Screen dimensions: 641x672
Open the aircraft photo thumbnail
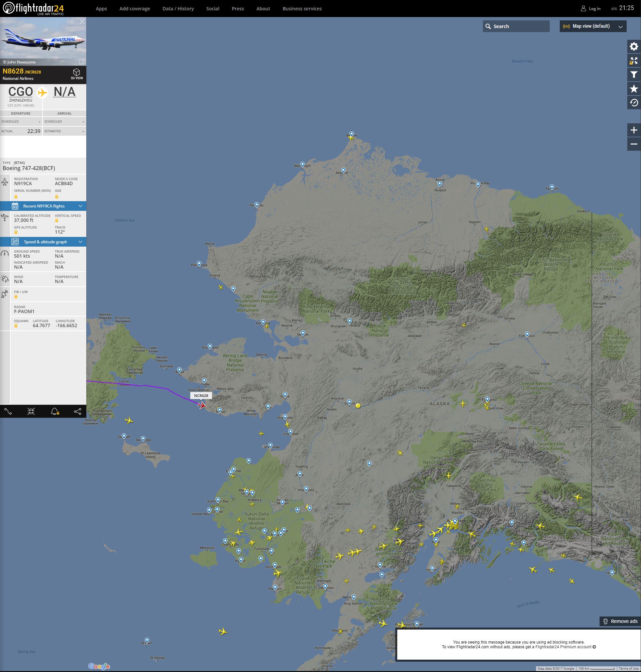(43, 41)
